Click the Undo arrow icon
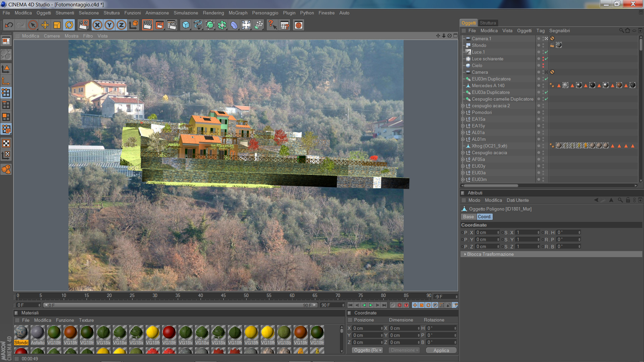 click(9, 25)
